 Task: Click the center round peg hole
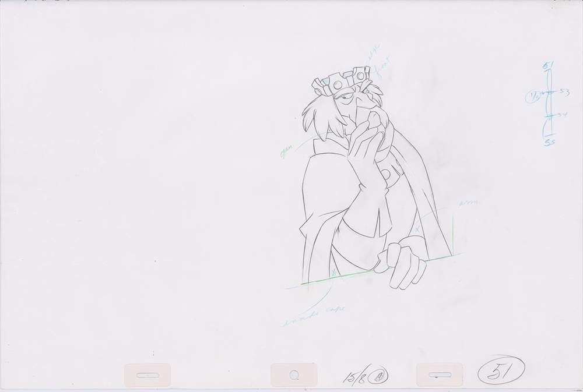point(294,375)
